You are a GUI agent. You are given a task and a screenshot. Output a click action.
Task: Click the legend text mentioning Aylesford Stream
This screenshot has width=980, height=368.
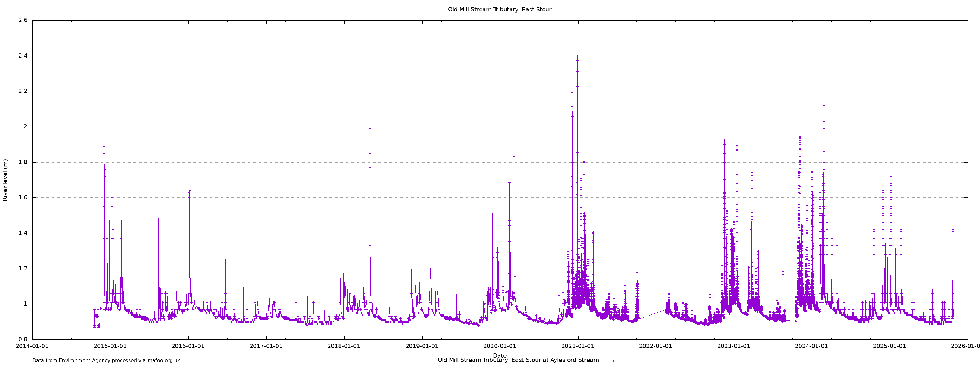click(x=518, y=360)
